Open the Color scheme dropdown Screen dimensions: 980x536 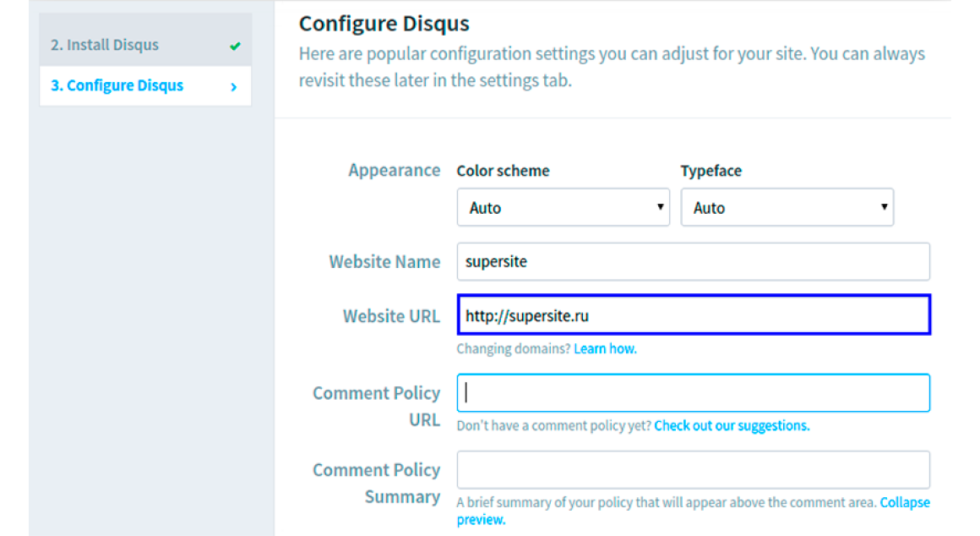[563, 208]
